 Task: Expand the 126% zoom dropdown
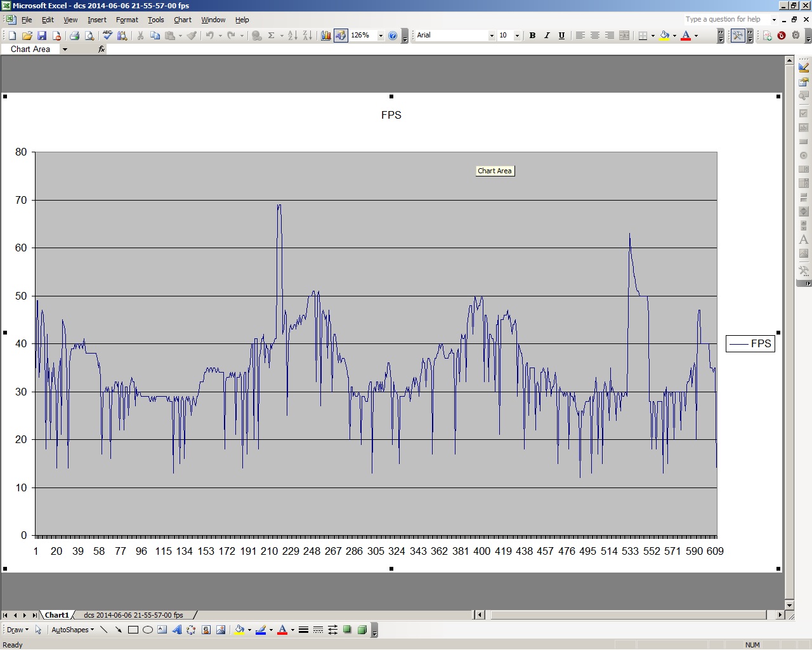pos(381,36)
